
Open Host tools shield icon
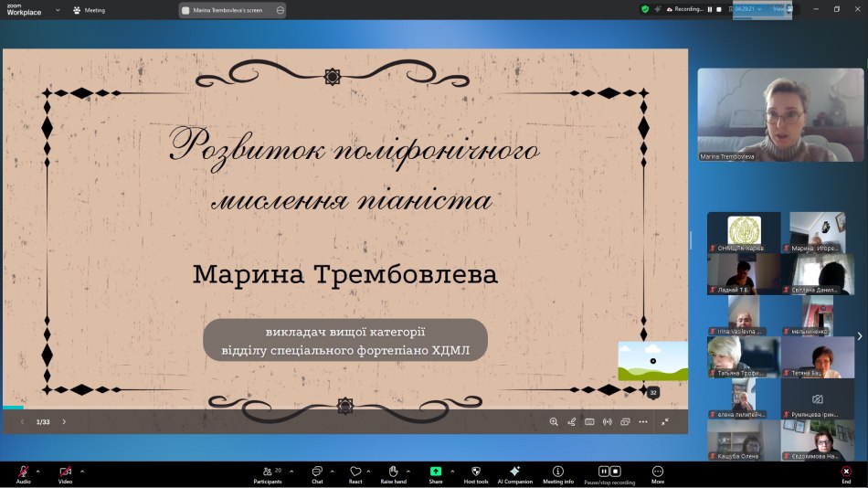(476, 472)
